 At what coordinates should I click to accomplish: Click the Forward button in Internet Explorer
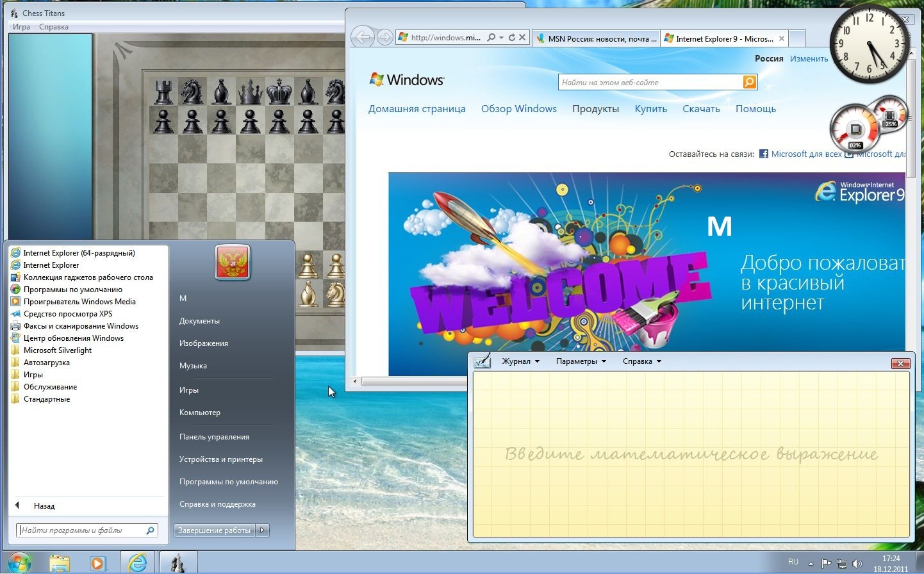pyautogui.click(x=384, y=38)
